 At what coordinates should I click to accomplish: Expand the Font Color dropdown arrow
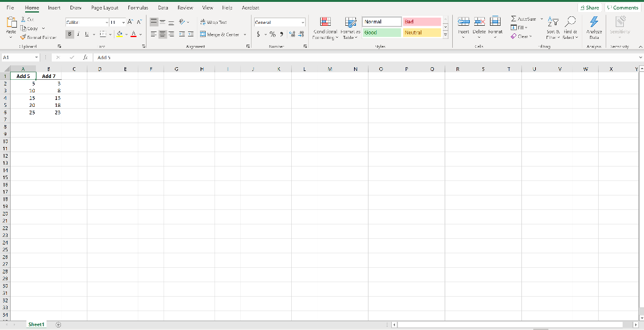(x=140, y=35)
